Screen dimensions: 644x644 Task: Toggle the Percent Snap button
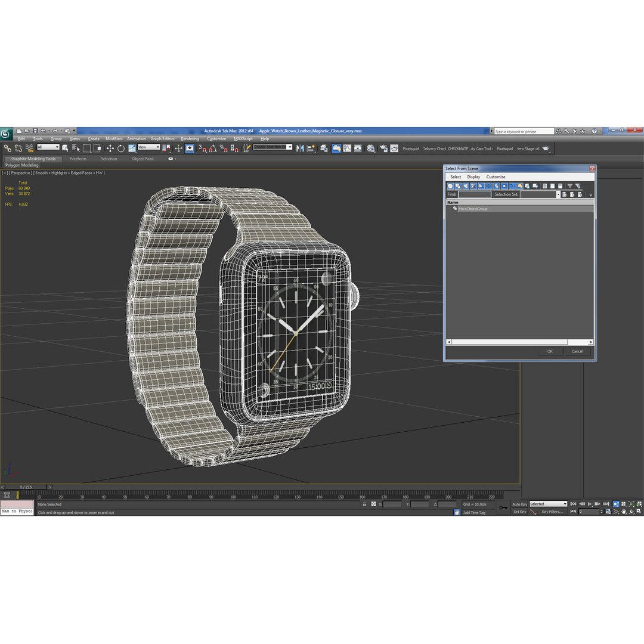click(224, 148)
